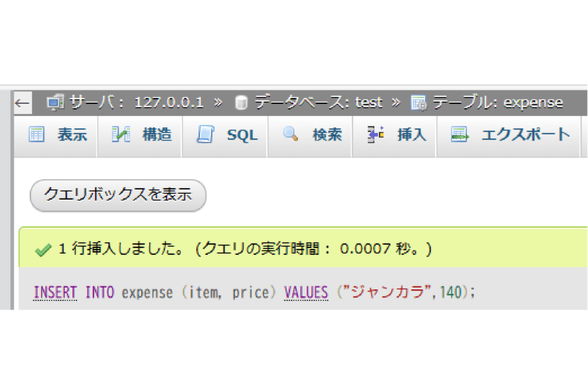The width and height of the screenshot is (588, 392).
Task: Click the server icon in the breadcrumb
Action: (56, 103)
